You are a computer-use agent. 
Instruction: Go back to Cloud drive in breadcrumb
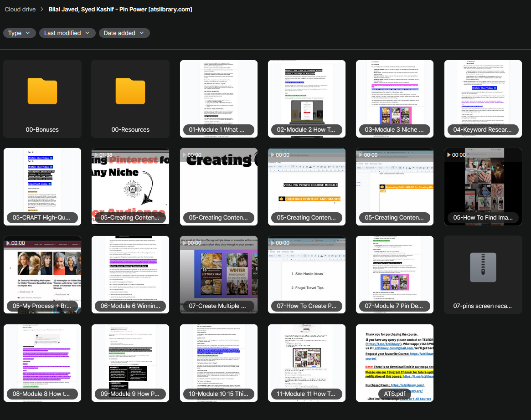pos(20,9)
